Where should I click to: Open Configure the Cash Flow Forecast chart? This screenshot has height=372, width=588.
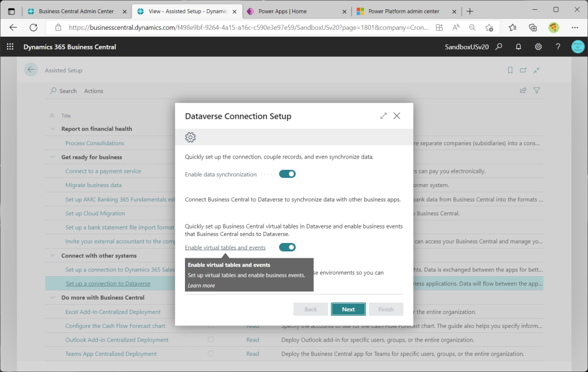point(115,326)
